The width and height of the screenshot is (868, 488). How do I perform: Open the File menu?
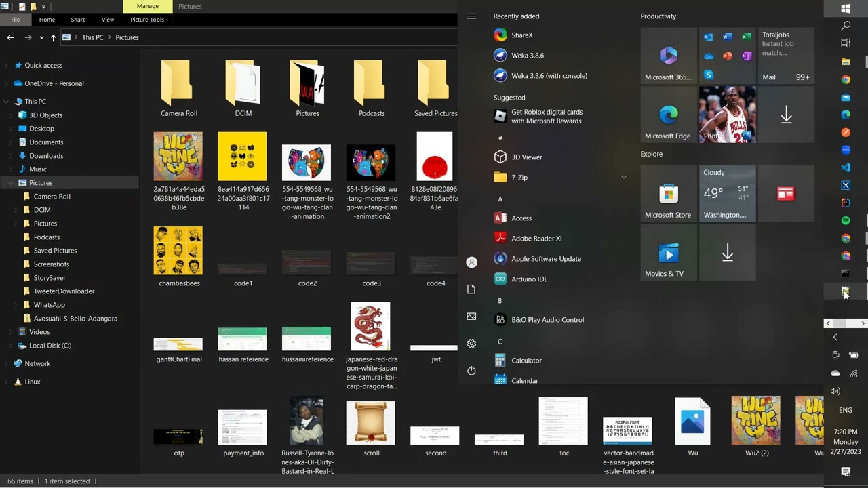tap(15, 20)
